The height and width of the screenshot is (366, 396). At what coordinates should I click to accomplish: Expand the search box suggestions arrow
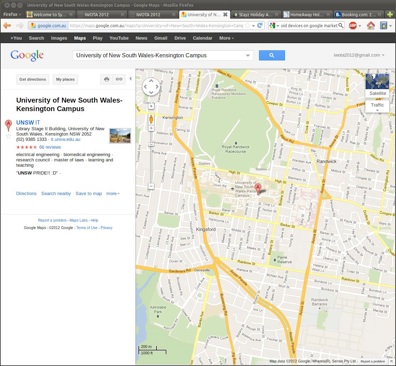(248, 55)
